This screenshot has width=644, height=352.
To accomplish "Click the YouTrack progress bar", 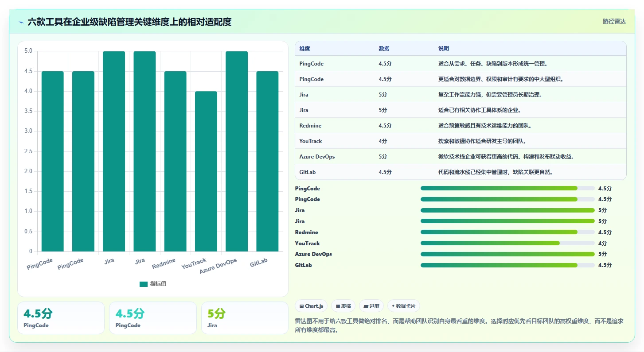I will [507, 243].
